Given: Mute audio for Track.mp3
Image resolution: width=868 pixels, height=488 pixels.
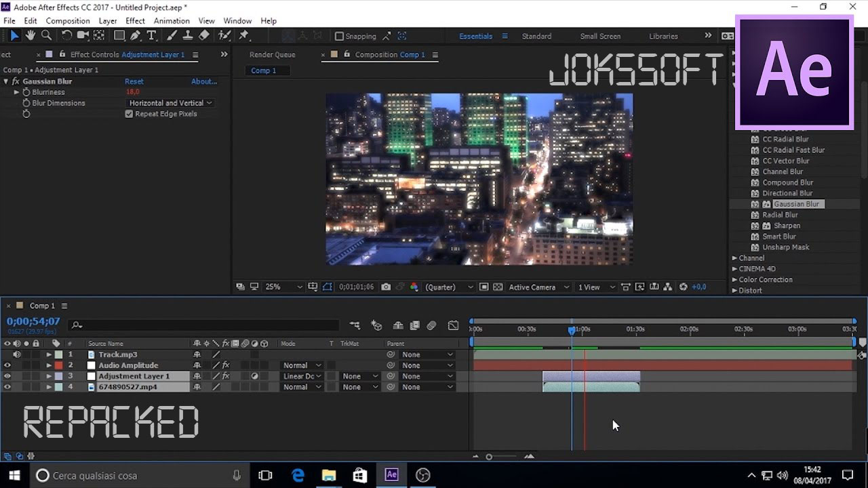Looking at the screenshot, I should [x=17, y=354].
